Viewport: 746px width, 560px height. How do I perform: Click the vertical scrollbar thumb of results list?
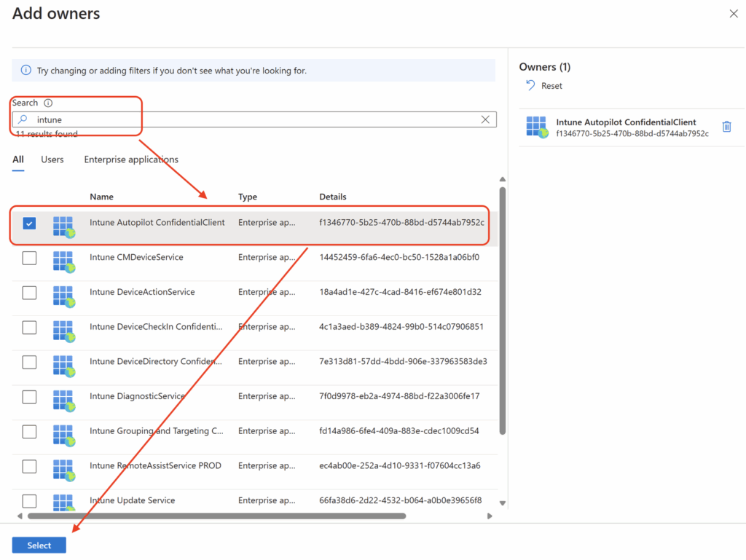coord(503,311)
